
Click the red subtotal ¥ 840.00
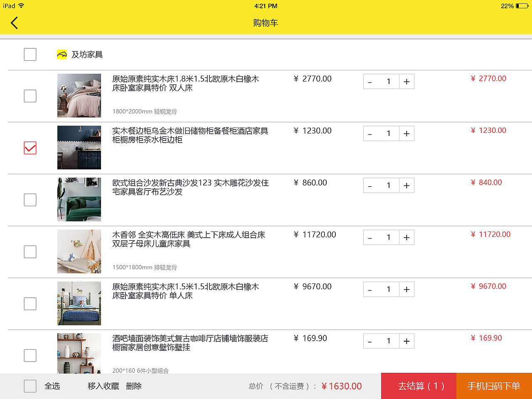coord(486,182)
